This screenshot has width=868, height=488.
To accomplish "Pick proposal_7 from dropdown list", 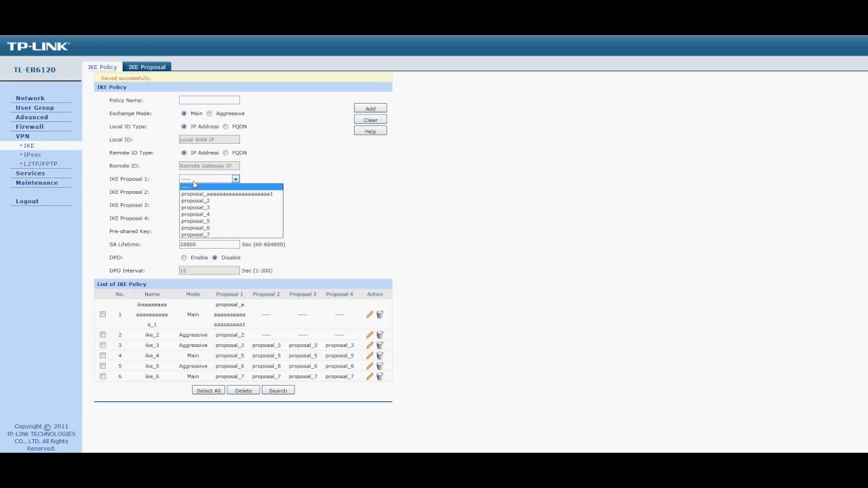I will pos(231,235).
